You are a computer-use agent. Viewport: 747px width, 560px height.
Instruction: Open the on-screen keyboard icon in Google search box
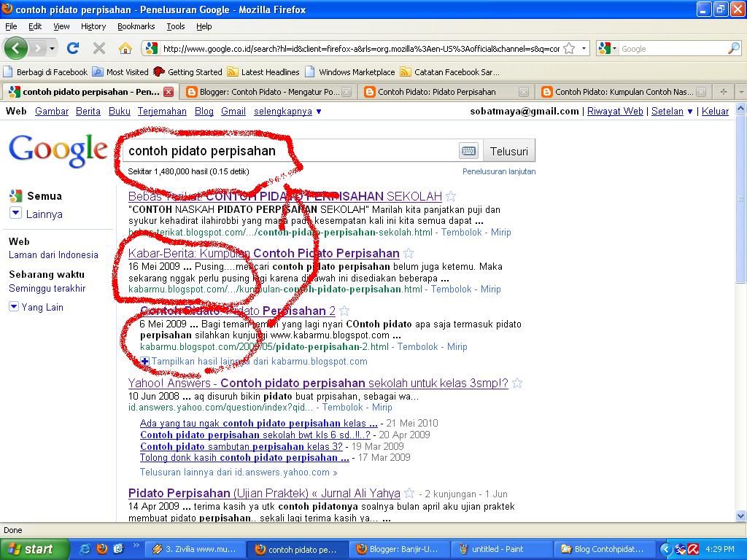click(x=469, y=151)
